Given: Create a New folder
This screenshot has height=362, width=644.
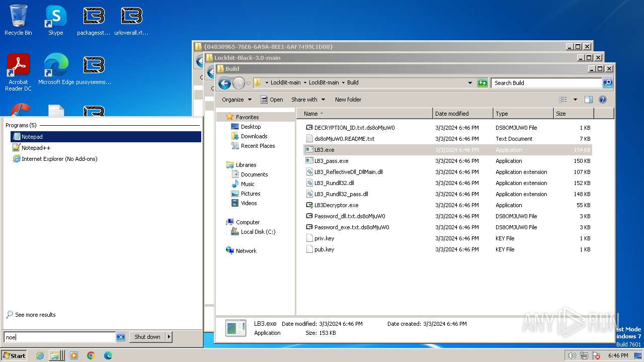Looking at the screenshot, I should coord(348,100).
